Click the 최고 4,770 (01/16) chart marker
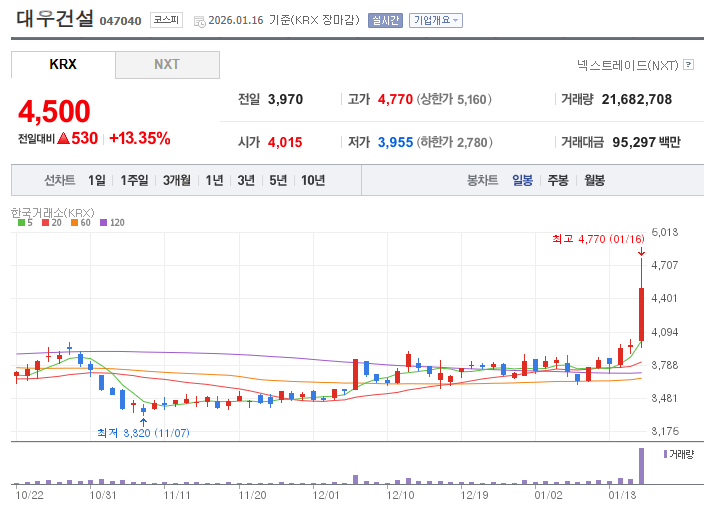The image size is (704, 507). point(598,239)
